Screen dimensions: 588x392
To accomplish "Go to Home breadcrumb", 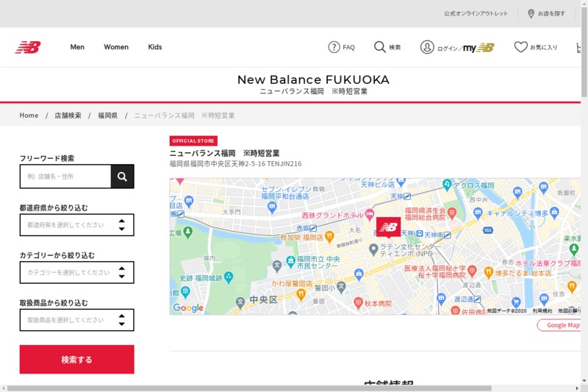I will coord(29,115).
